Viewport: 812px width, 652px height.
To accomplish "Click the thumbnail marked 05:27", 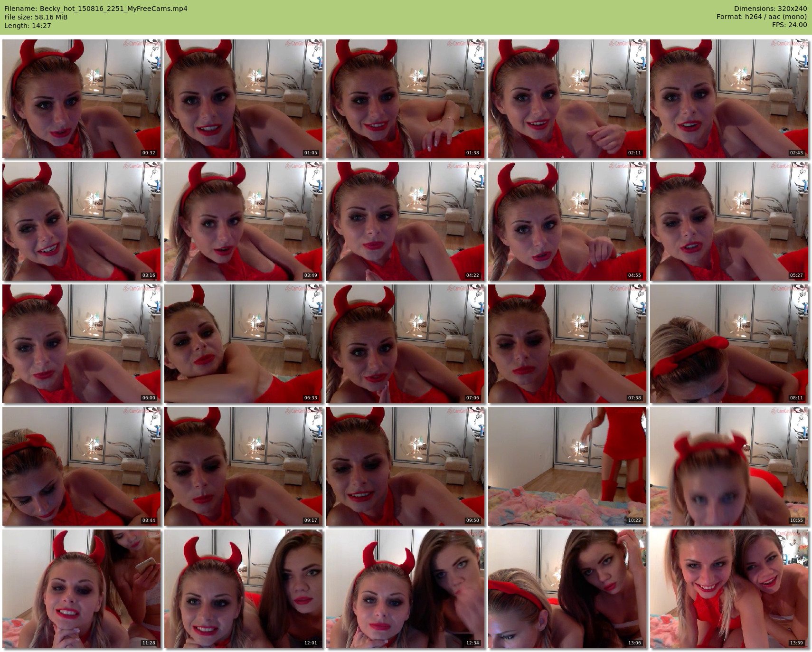I will pos(729,221).
